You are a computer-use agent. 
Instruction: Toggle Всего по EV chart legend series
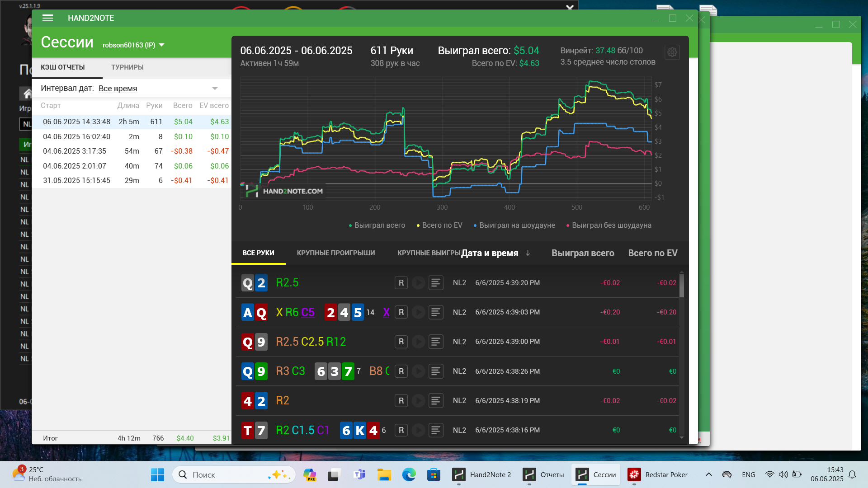(x=439, y=225)
